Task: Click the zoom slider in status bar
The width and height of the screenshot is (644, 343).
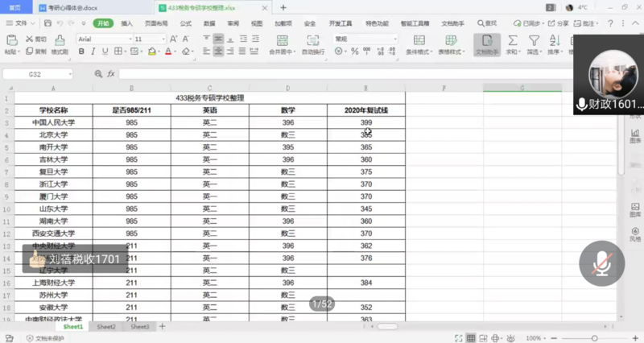Action: coord(594,338)
